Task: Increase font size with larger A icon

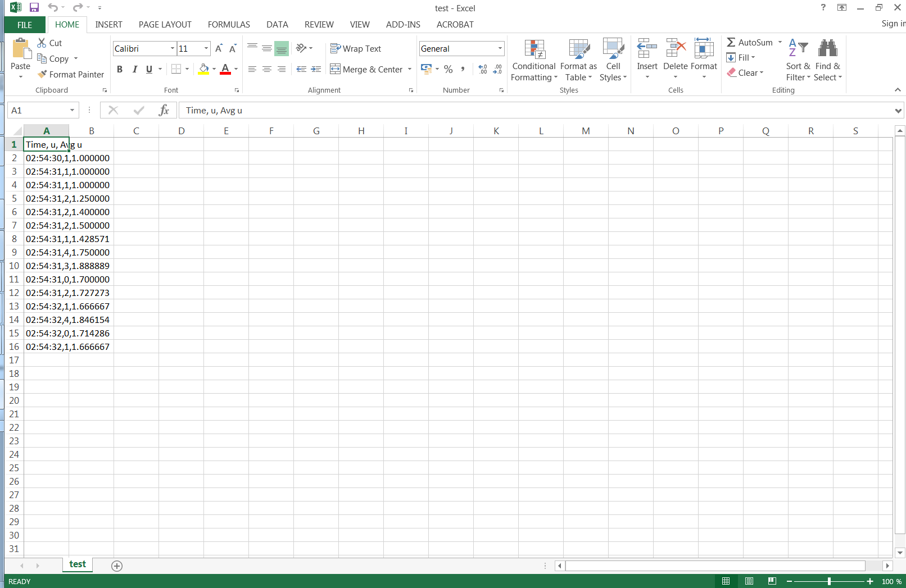Action: coord(219,48)
